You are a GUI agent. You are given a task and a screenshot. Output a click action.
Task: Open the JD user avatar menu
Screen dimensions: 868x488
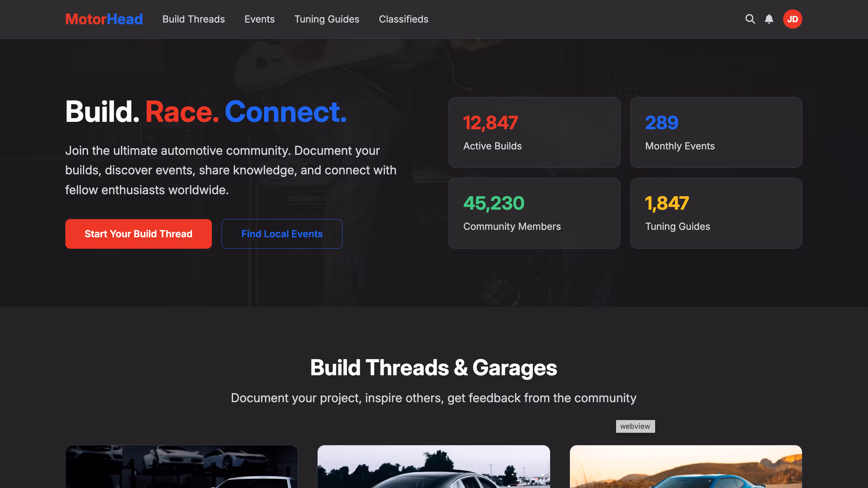(792, 19)
